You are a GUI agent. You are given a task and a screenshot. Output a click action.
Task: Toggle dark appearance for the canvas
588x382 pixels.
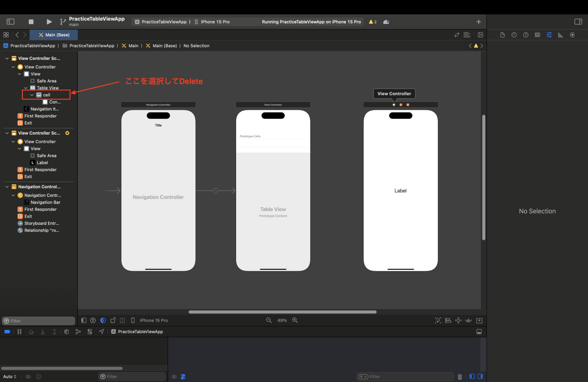(x=103, y=320)
